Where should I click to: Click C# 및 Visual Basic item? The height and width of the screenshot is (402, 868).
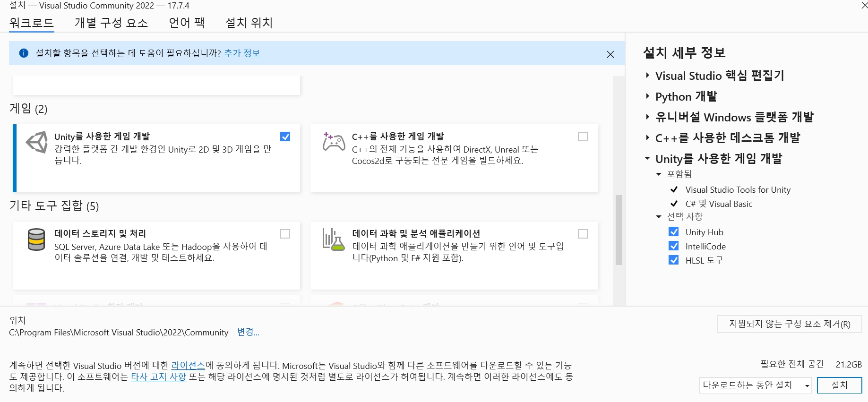click(719, 204)
